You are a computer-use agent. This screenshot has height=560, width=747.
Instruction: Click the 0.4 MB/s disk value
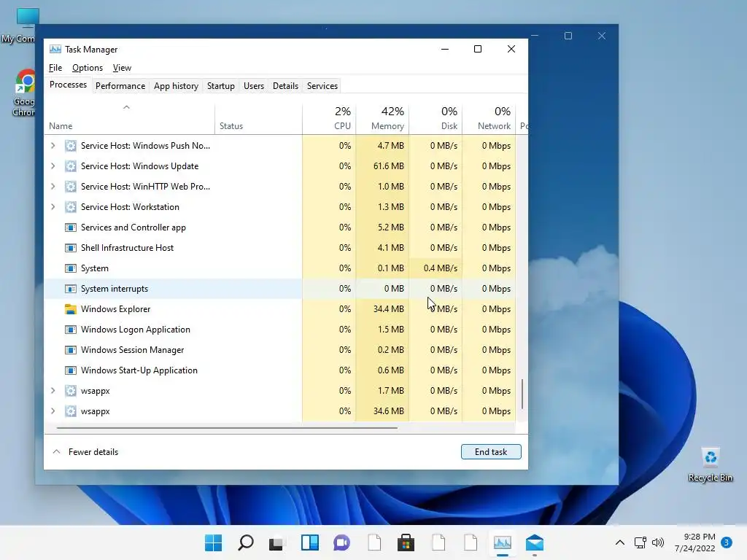[440, 268]
